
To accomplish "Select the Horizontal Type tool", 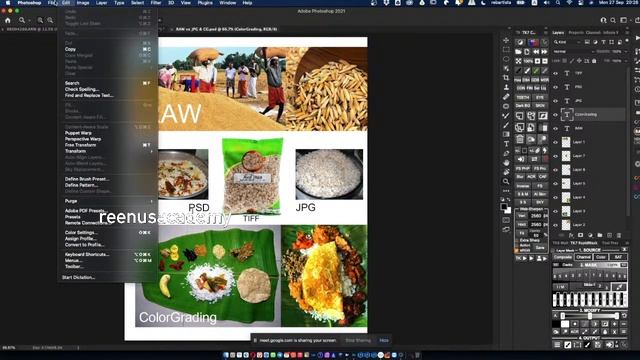I will tap(506, 144).
